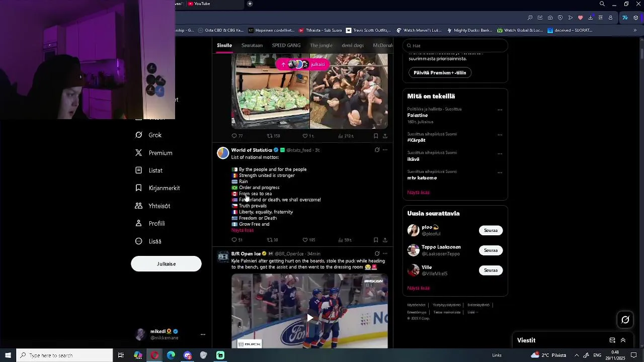Follow Ville with the Seuraa button
The image size is (644, 362).
pyautogui.click(x=491, y=270)
